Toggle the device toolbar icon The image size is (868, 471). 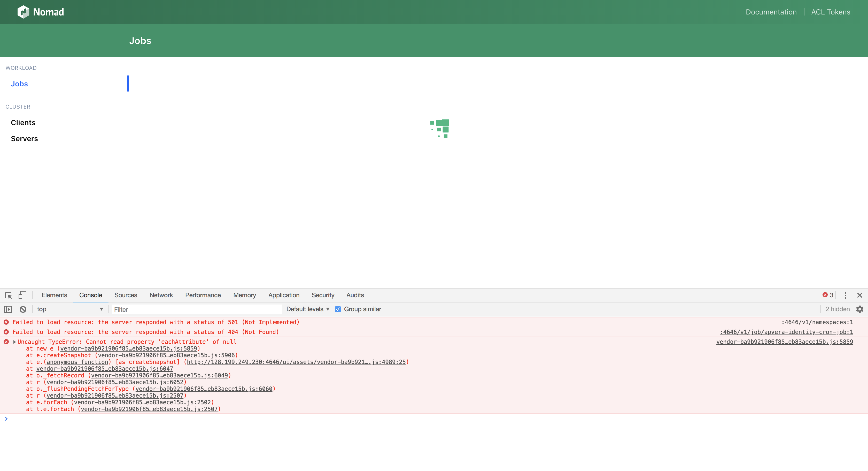pyautogui.click(x=22, y=295)
